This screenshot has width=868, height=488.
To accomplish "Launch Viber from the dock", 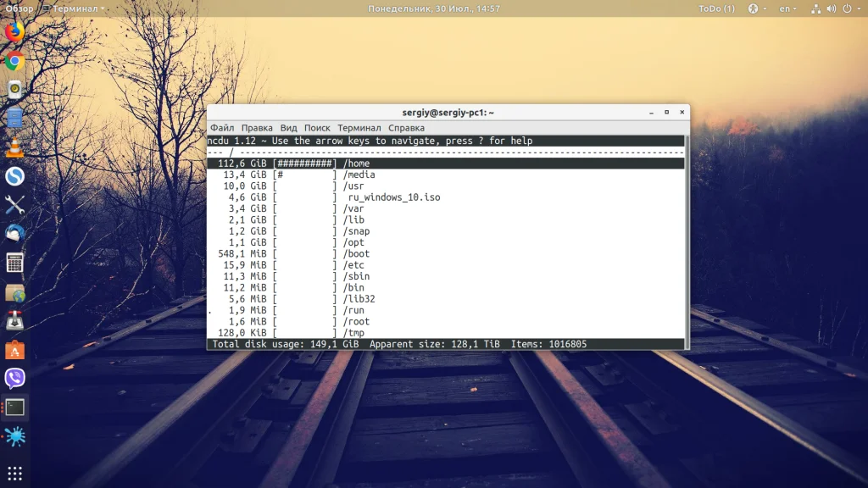I will [x=15, y=379].
